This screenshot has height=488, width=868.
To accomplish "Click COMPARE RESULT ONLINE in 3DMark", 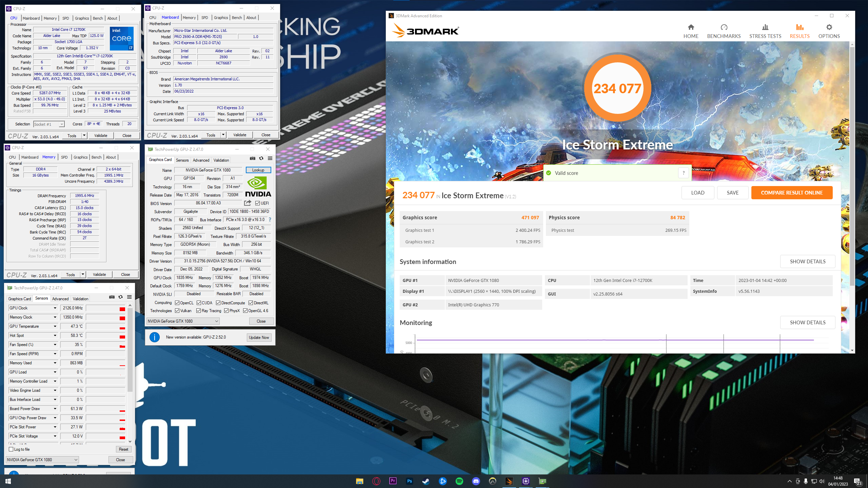I will (x=792, y=192).
